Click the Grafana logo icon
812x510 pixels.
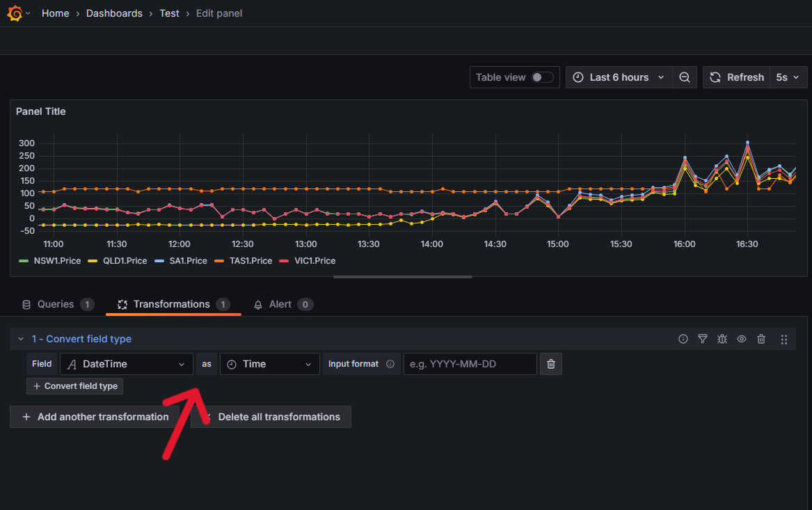coord(15,13)
